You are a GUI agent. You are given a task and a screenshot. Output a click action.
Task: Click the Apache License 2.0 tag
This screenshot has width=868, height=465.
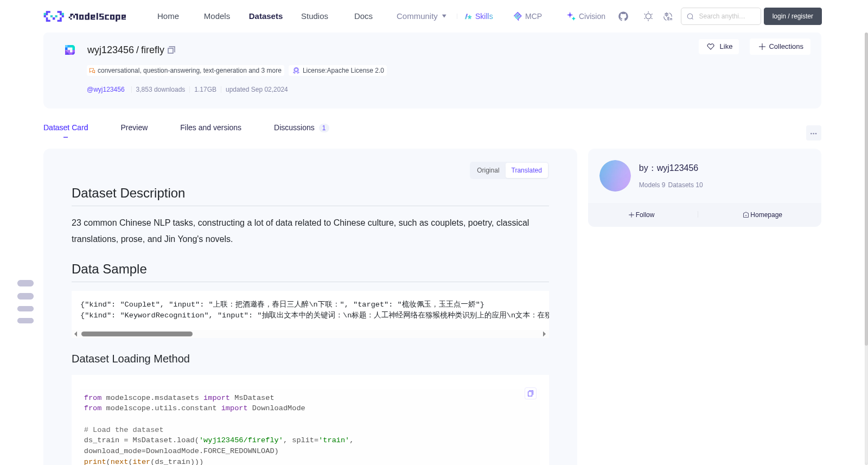tap(339, 71)
